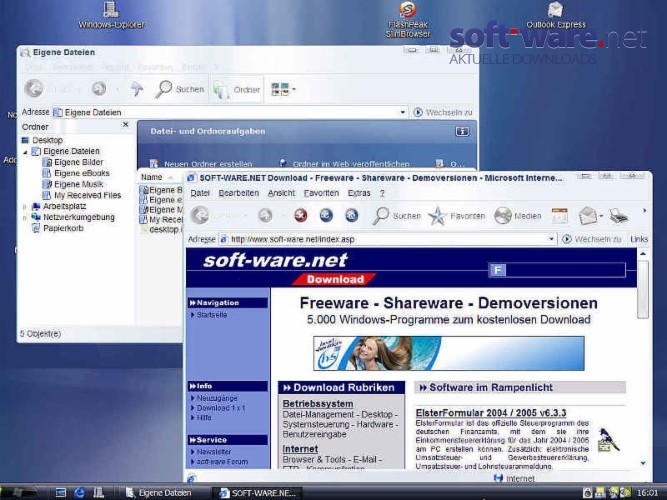Stop page loading in Internet Explorer

[x=301, y=215]
